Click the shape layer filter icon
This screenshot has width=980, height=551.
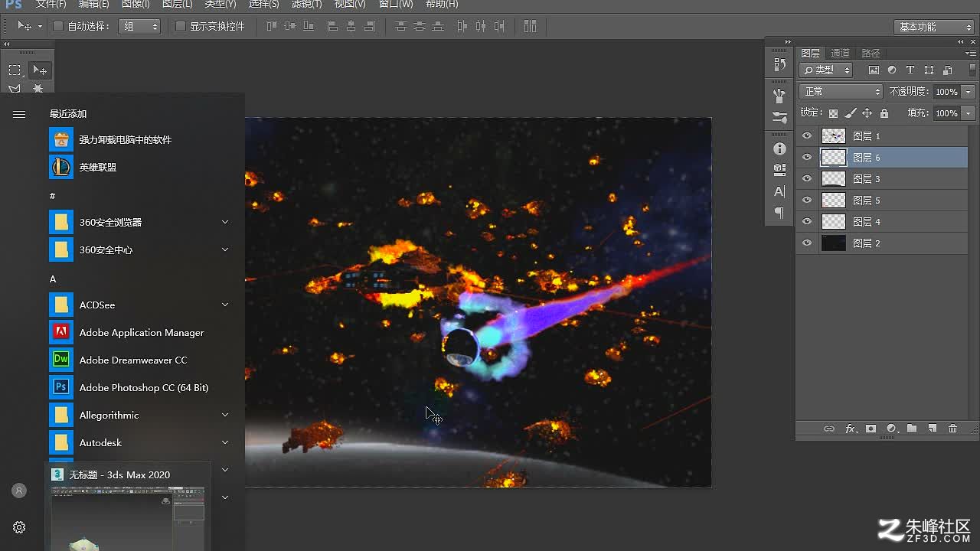[929, 70]
